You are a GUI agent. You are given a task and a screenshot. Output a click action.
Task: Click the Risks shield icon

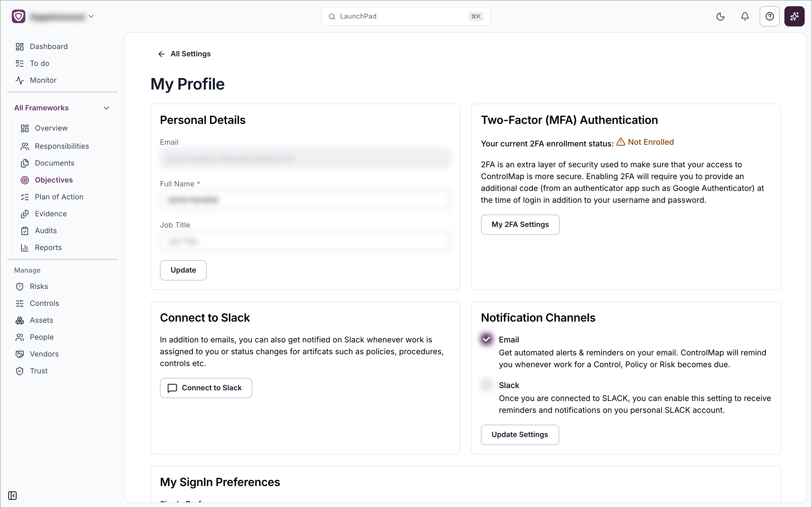[20, 287]
